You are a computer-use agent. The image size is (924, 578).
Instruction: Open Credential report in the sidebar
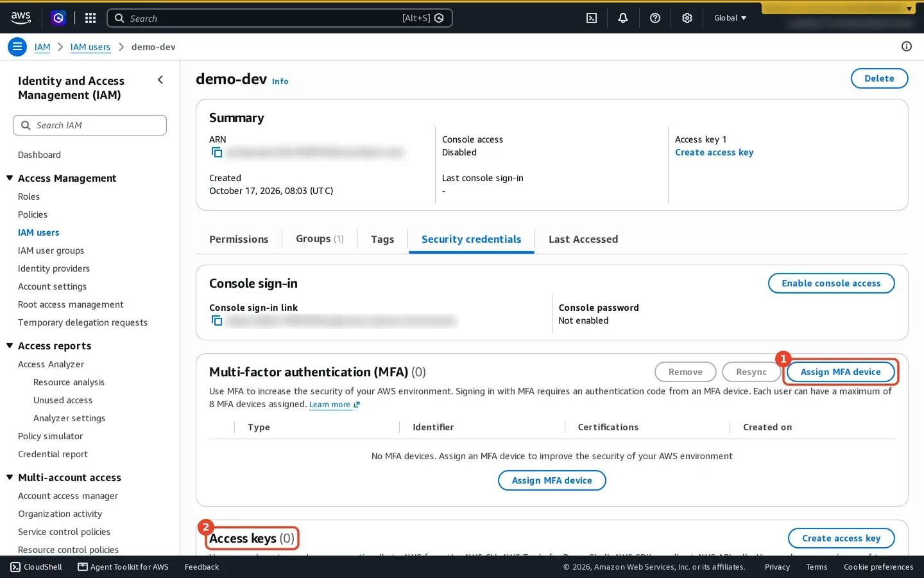pos(53,454)
